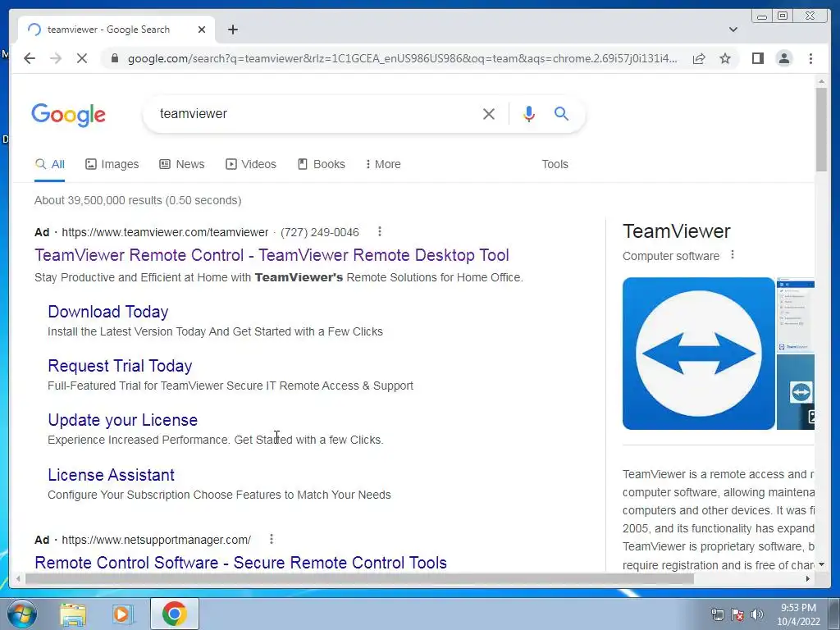Click the TeamViewer app screenshot thumbnail
Image resolution: width=840 pixels, height=630 pixels.
coord(796,316)
